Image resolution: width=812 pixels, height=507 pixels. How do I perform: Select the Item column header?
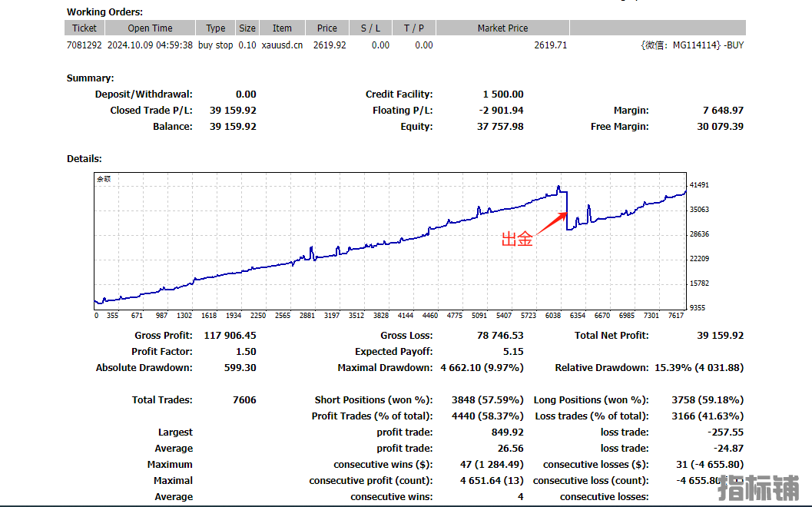282,28
